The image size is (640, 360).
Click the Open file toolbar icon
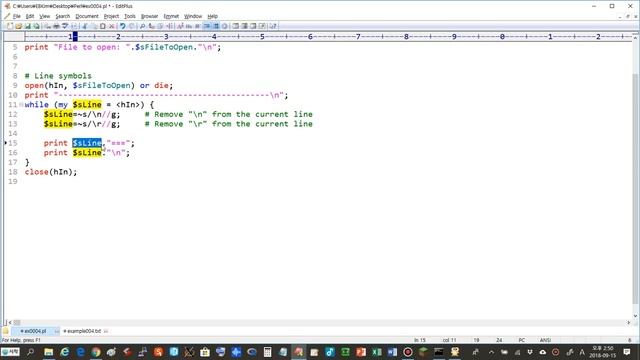pyautogui.click(x=18, y=26)
